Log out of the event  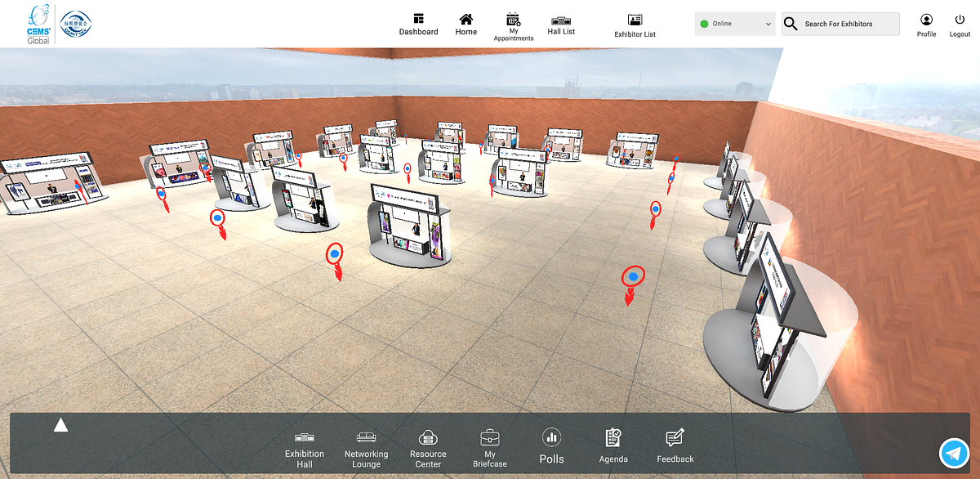tap(959, 25)
